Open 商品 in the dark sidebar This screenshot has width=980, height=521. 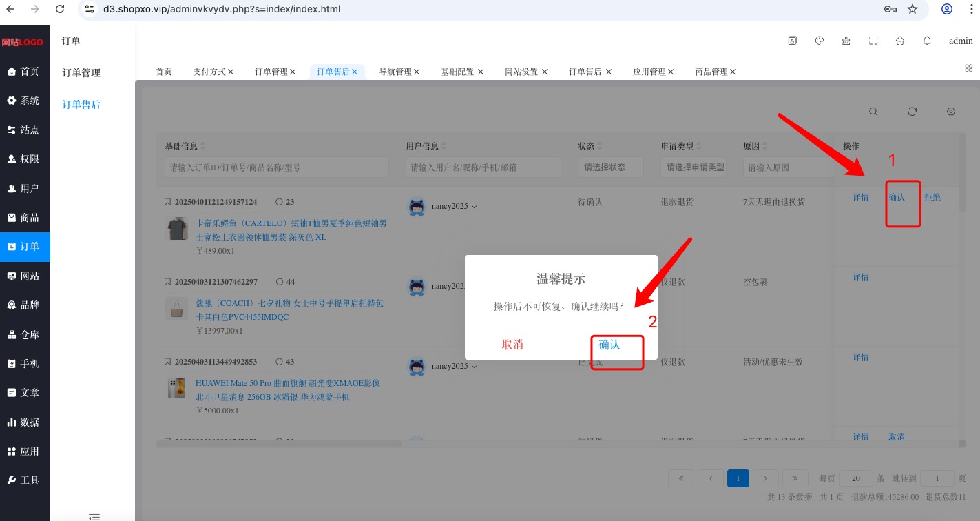coord(25,217)
